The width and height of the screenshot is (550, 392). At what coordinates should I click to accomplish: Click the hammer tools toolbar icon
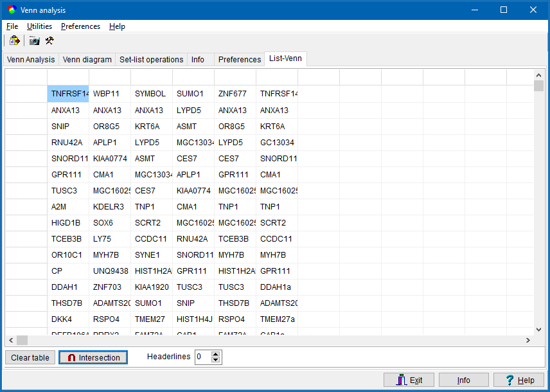coord(49,40)
